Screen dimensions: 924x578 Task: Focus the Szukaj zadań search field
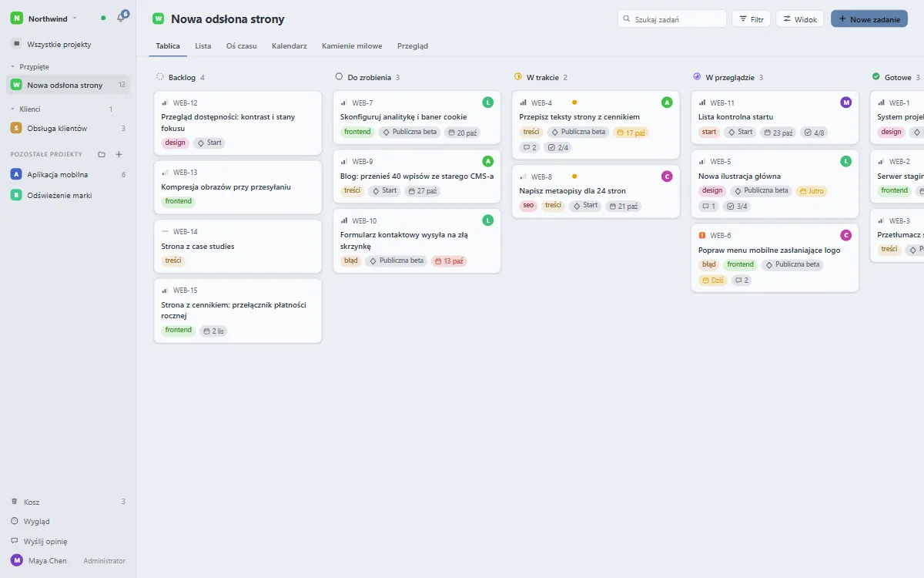pyautogui.click(x=672, y=19)
